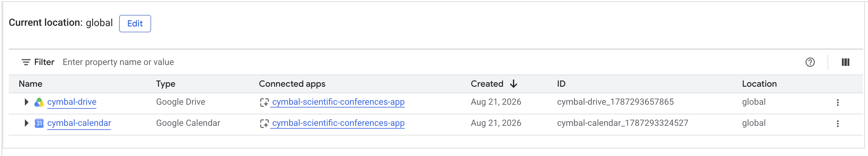Open the column display options icon
868x156 pixels.
pyautogui.click(x=845, y=62)
